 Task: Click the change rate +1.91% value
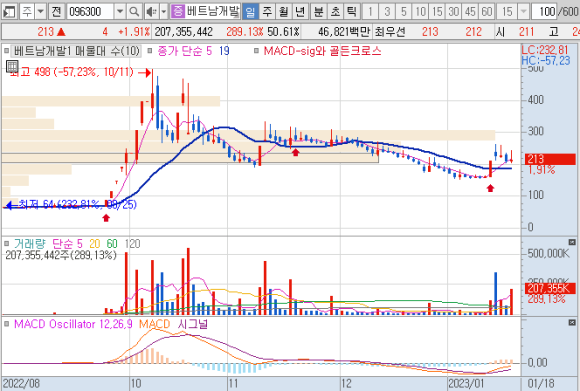coord(134,32)
